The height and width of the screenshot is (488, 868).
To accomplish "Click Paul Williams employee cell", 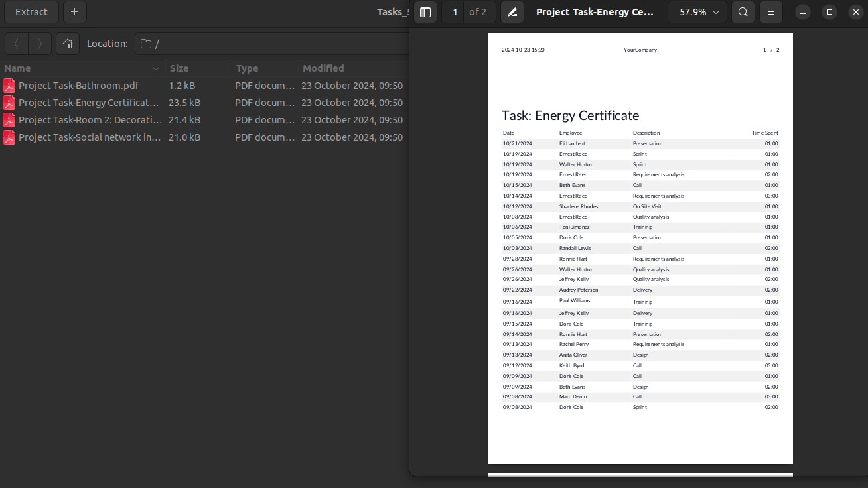I will (x=575, y=300).
